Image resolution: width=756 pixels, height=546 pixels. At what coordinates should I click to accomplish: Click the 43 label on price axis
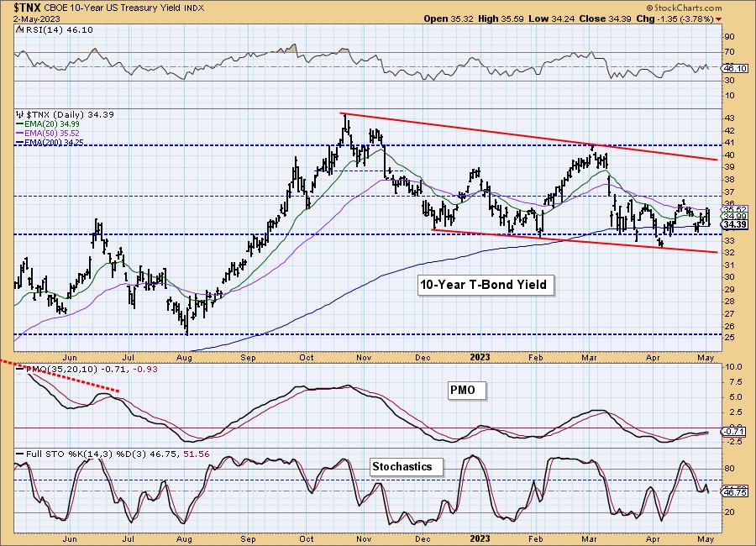pyautogui.click(x=729, y=118)
